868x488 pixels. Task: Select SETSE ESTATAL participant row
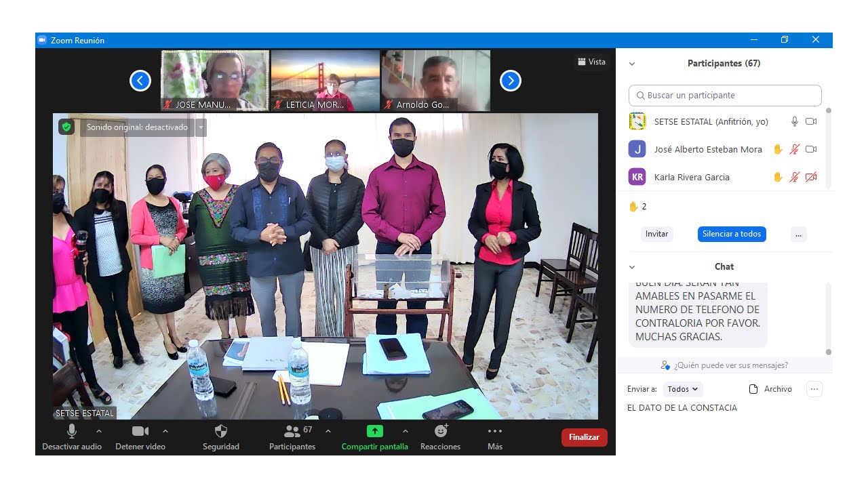tap(724, 121)
